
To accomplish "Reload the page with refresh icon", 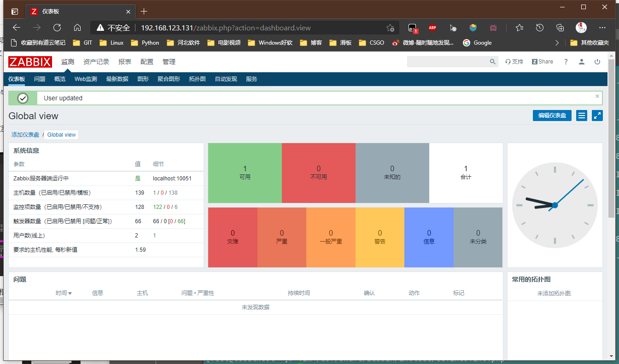I will [x=57, y=28].
